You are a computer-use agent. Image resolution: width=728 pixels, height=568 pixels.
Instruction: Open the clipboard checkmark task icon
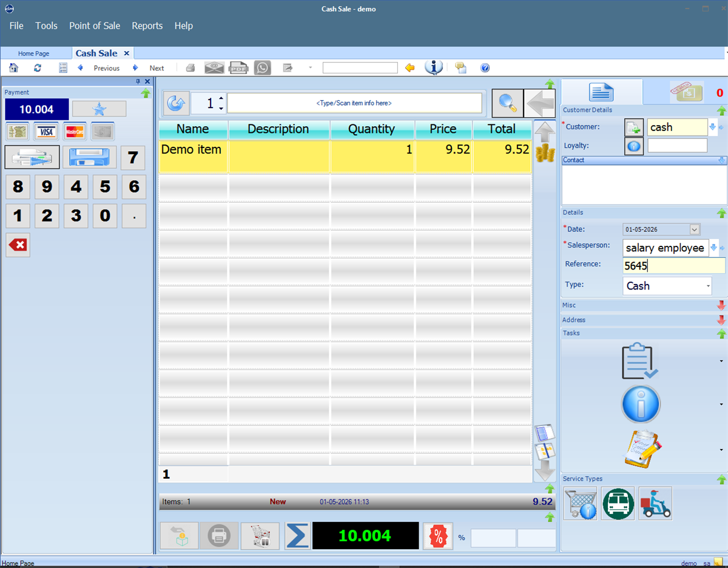(641, 360)
